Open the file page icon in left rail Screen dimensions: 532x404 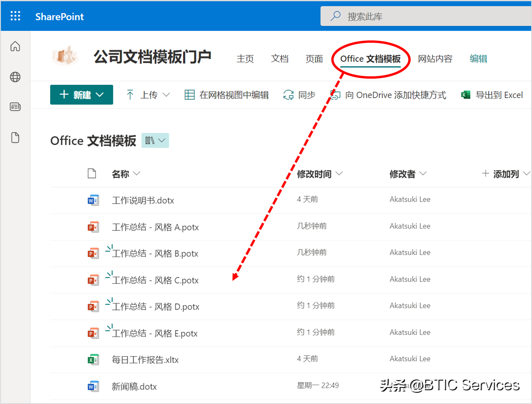15,138
